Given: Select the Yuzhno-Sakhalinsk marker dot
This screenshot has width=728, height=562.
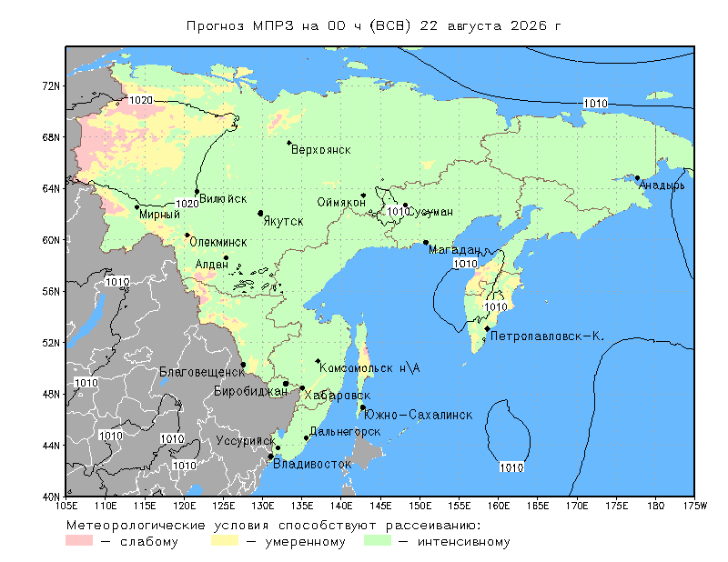Looking at the screenshot, I should click(x=362, y=407).
